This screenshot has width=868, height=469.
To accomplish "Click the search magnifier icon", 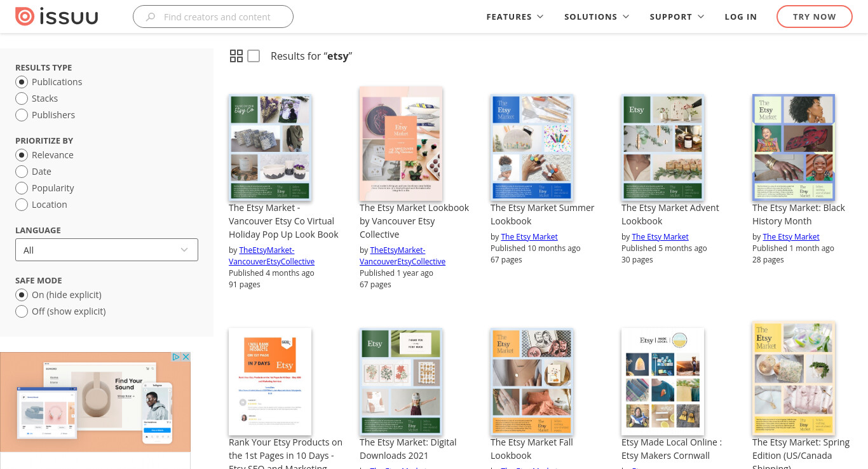I will pyautogui.click(x=151, y=17).
